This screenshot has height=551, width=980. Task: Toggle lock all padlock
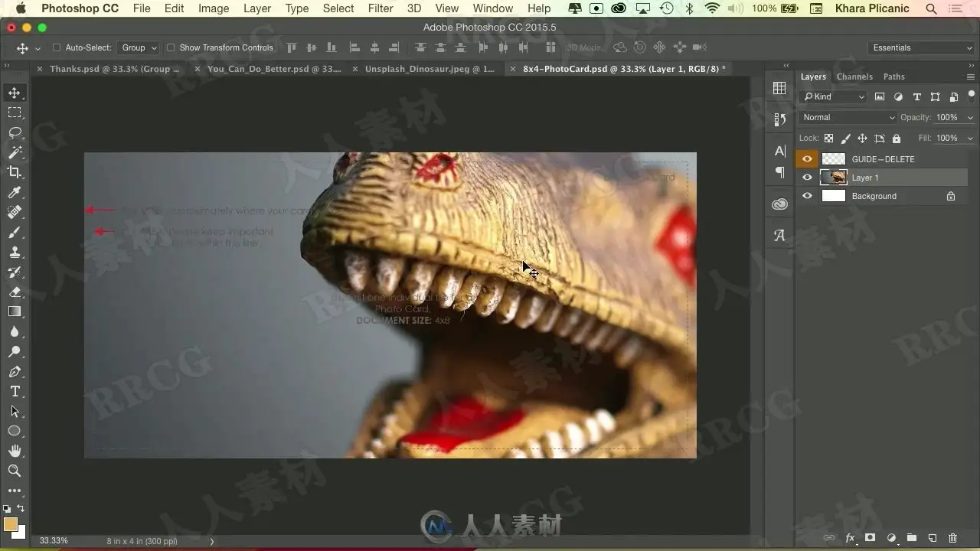point(897,139)
